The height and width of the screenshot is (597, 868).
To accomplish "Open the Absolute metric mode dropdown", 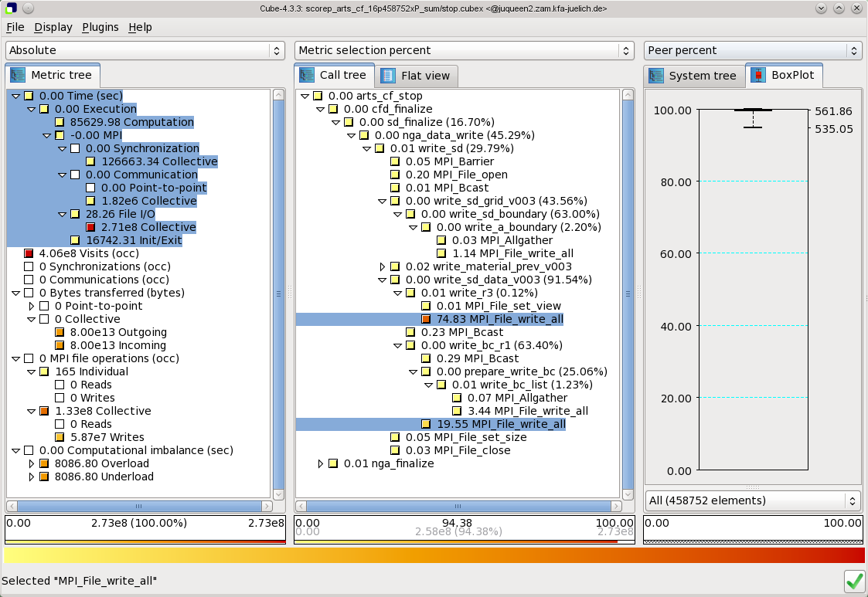I will (x=145, y=50).
